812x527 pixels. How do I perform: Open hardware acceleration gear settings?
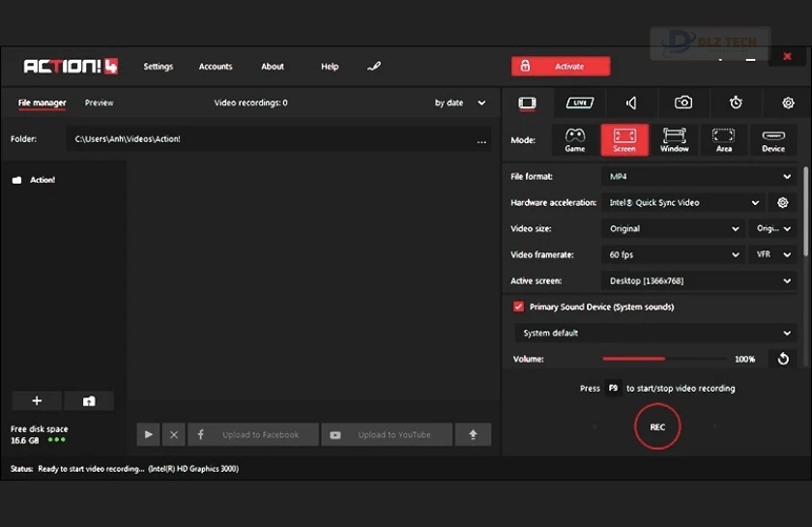(x=782, y=203)
